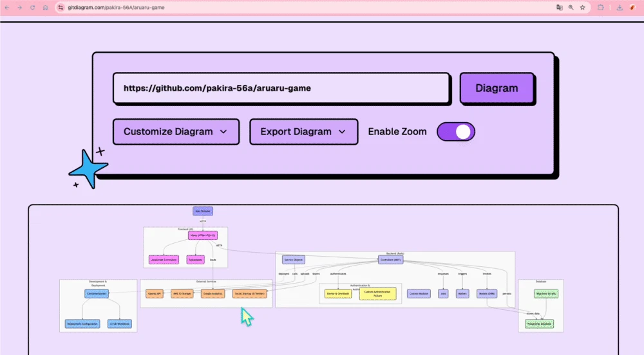Go to browser home icon
Screen dimensions: 644x355
45,7
